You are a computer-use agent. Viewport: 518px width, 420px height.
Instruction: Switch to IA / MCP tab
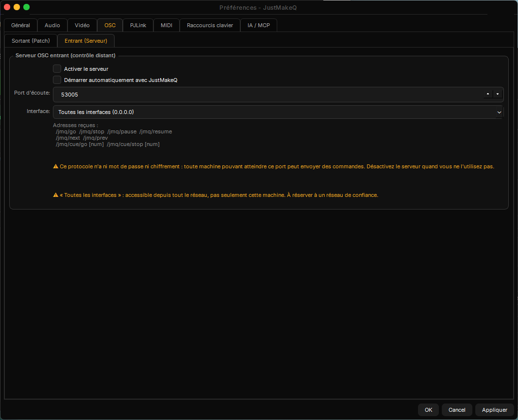[259, 25]
